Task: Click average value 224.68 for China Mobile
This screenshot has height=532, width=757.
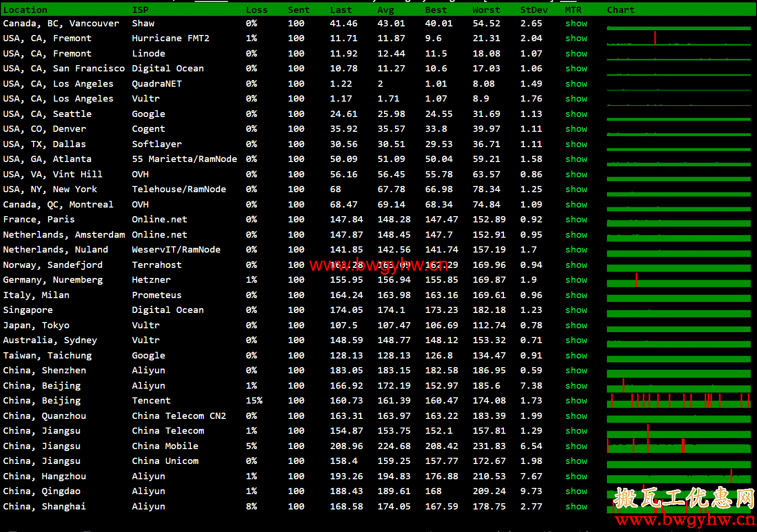Action: (x=394, y=446)
